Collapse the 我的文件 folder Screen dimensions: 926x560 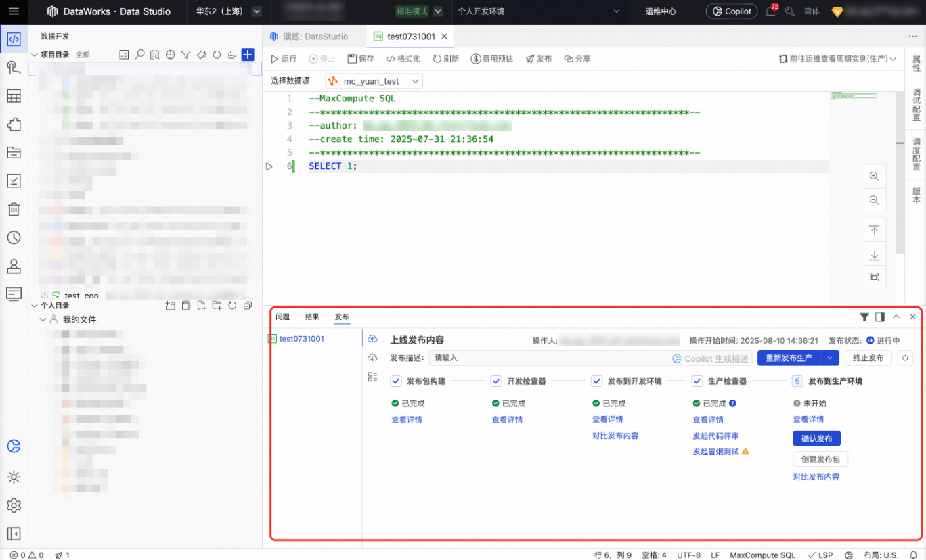click(x=43, y=319)
